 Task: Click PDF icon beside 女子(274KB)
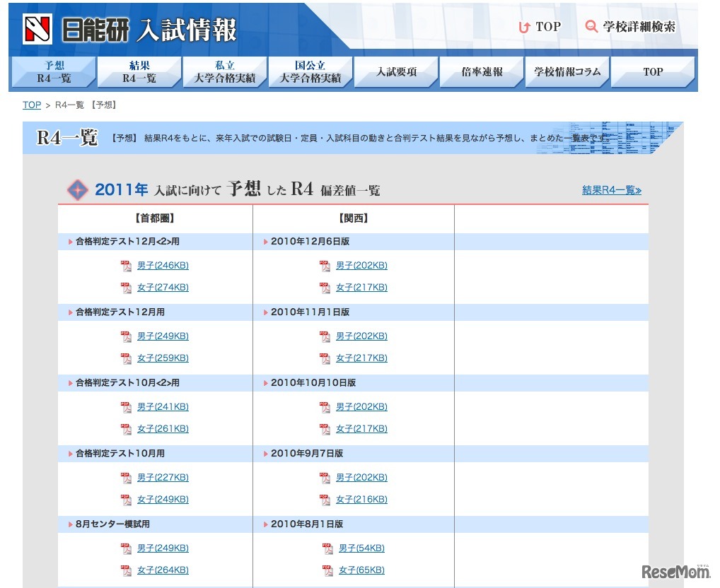tap(126, 288)
